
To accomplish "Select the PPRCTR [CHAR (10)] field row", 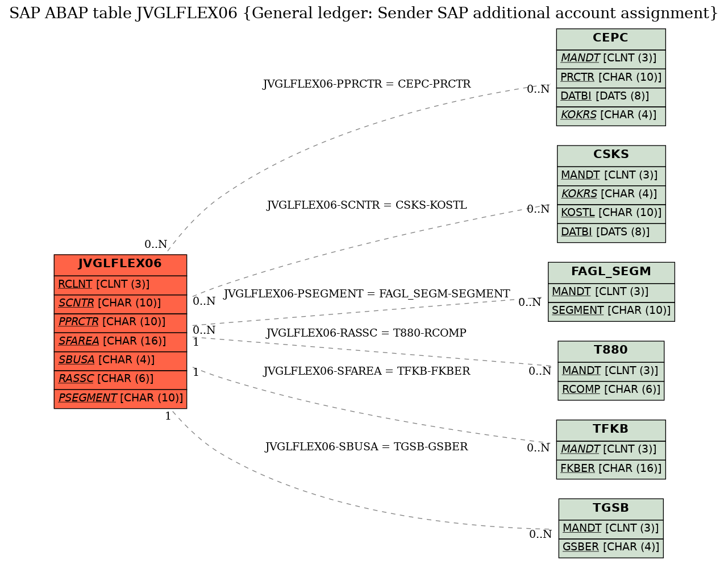I will (x=120, y=322).
